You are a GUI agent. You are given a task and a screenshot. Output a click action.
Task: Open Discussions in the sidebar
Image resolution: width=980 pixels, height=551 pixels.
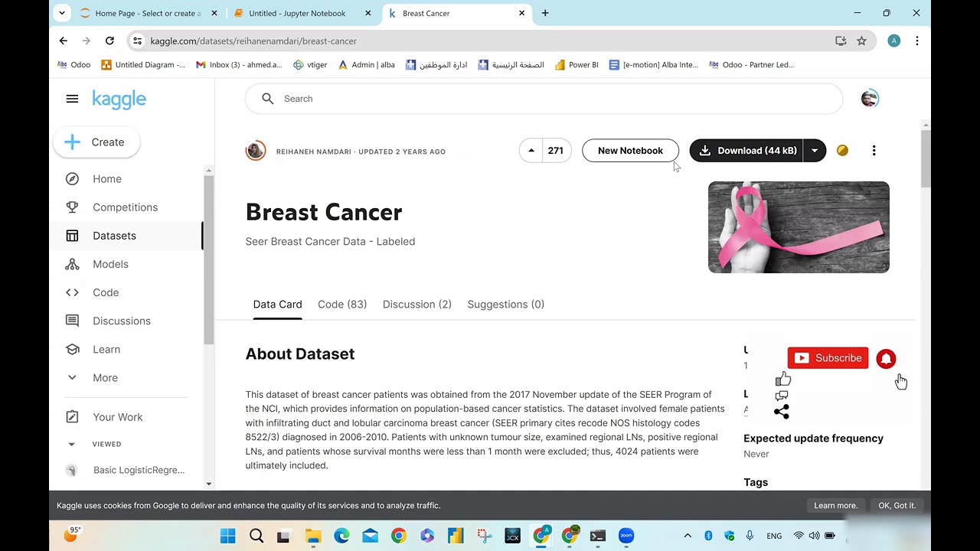[x=121, y=321]
